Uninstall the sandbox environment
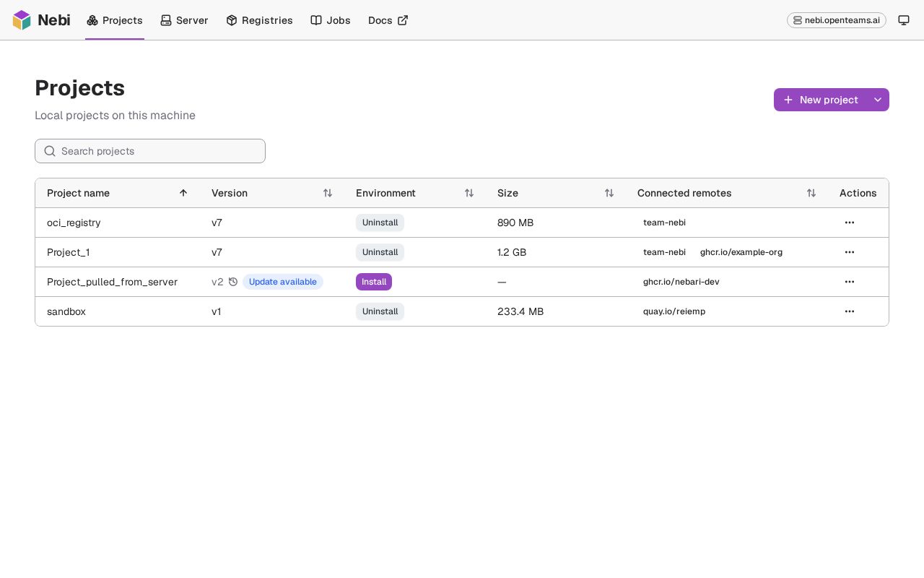Image resolution: width=924 pixels, height=578 pixels. (x=380, y=311)
